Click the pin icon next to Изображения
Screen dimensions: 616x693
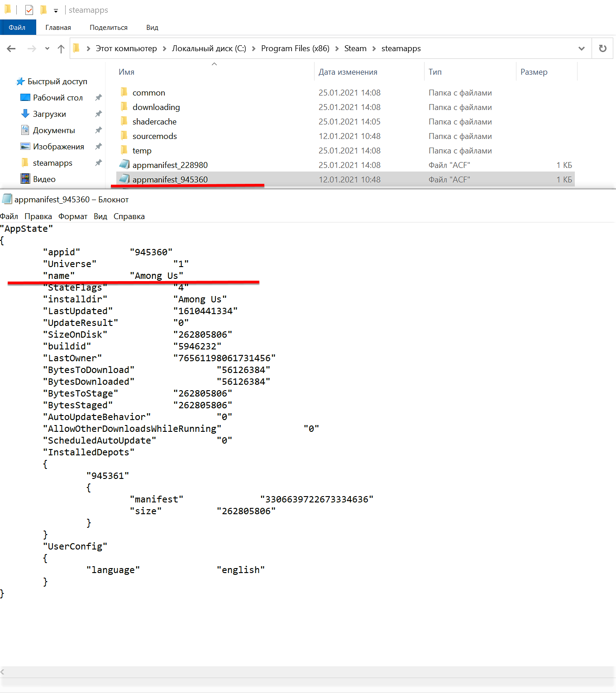(98, 147)
